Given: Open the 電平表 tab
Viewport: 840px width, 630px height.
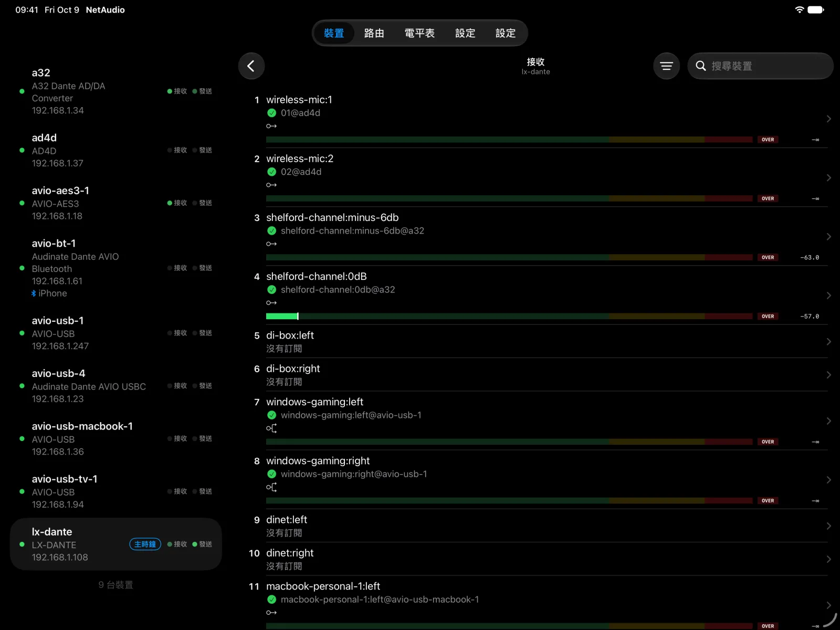Looking at the screenshot, I should [419, 33].
